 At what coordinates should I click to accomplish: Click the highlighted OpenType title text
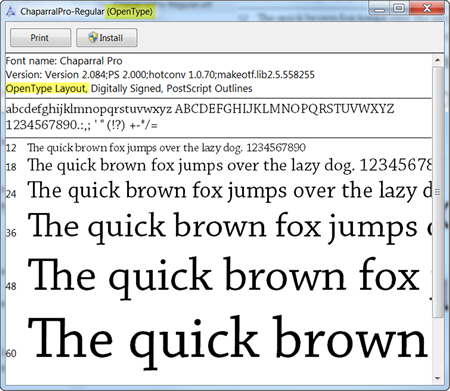[130, 12]
